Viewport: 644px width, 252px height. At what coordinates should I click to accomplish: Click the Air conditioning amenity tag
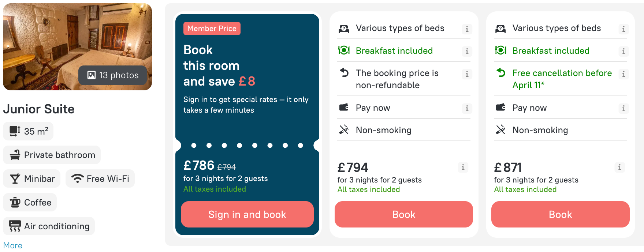[x=49, y=226]
